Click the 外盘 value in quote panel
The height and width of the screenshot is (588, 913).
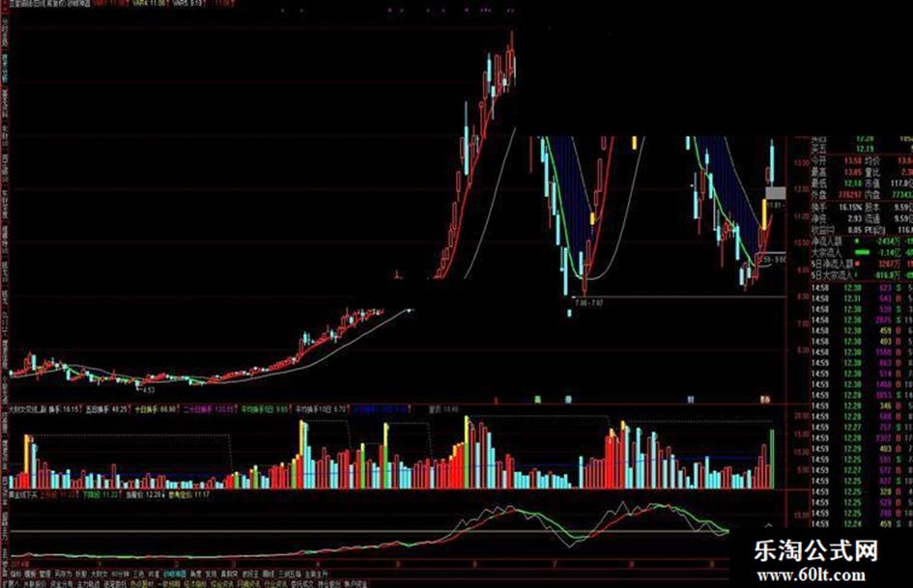pos(849,194)
